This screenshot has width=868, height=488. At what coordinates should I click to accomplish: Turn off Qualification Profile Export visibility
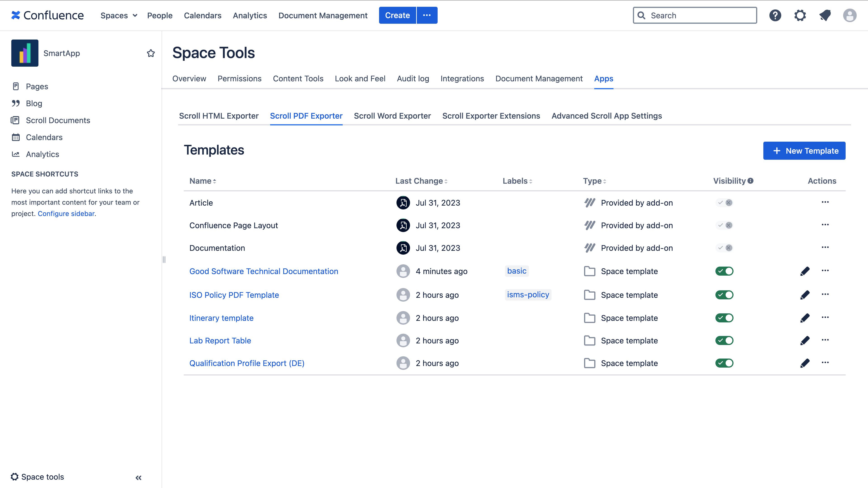pos(724,363)
